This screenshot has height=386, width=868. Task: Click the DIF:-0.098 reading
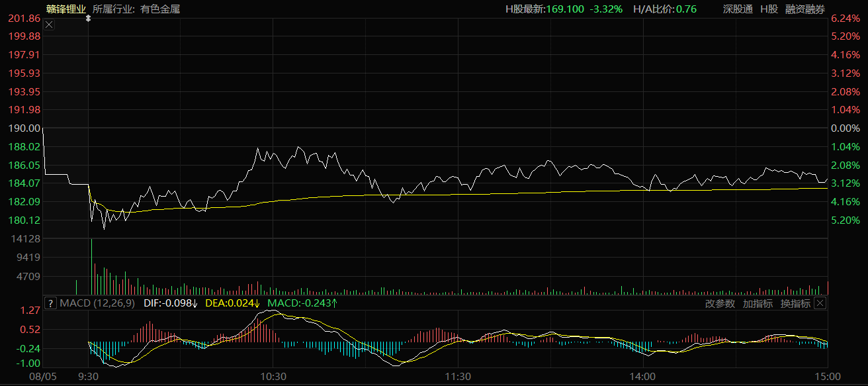point(171,303)
